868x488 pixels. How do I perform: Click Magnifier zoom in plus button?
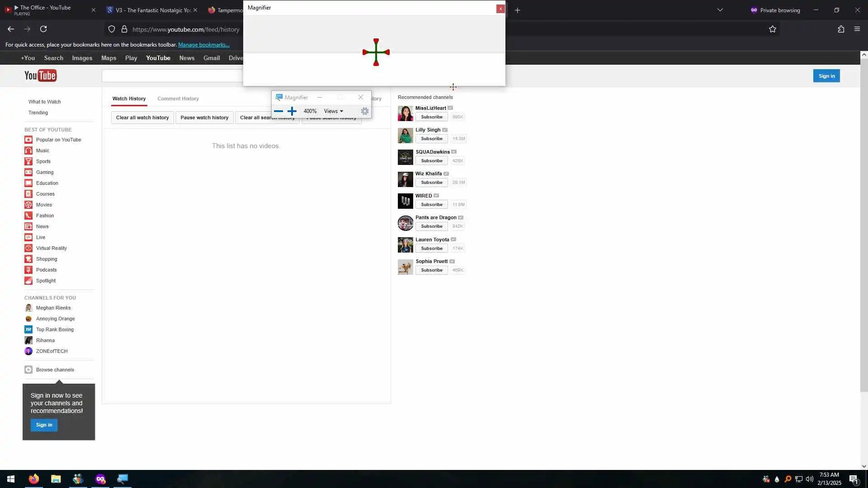pyautogui.click(x=292, y=111)
